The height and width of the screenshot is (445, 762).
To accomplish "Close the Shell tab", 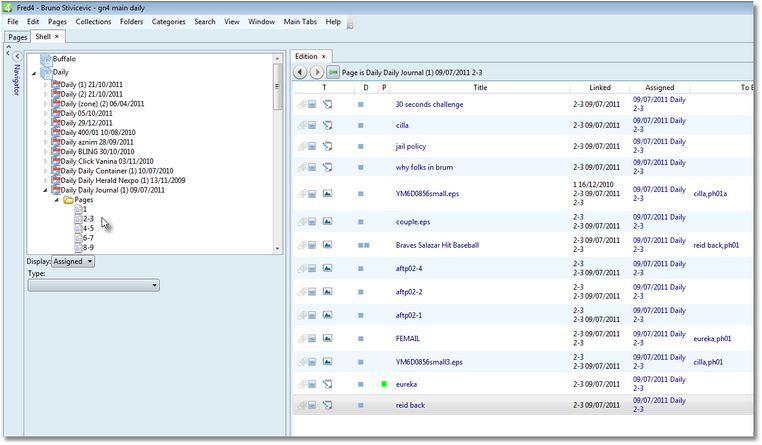I will point(57,36).
